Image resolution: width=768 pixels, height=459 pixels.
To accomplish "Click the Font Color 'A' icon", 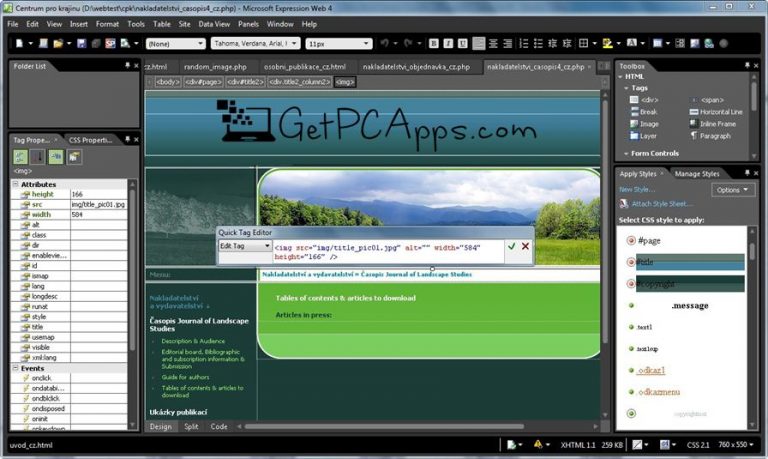I will tap(632, 44).
